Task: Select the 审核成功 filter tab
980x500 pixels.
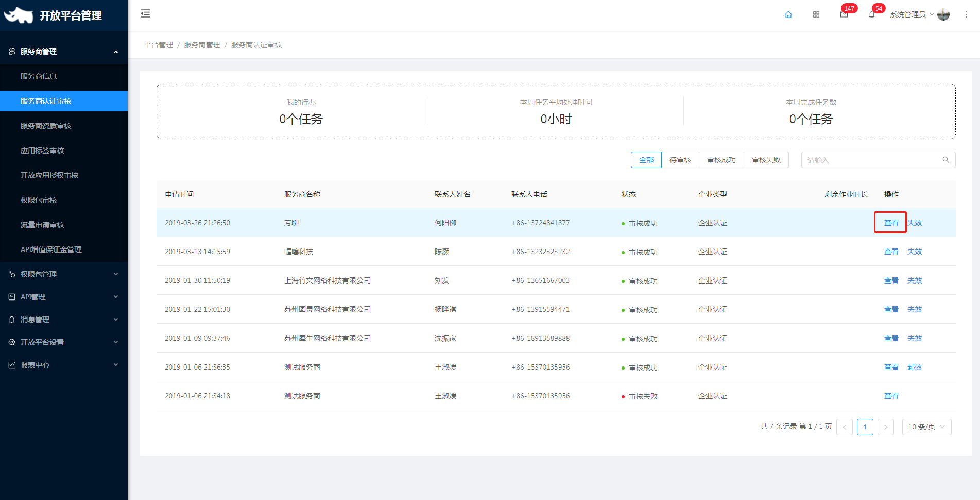Action: (721, 160)
